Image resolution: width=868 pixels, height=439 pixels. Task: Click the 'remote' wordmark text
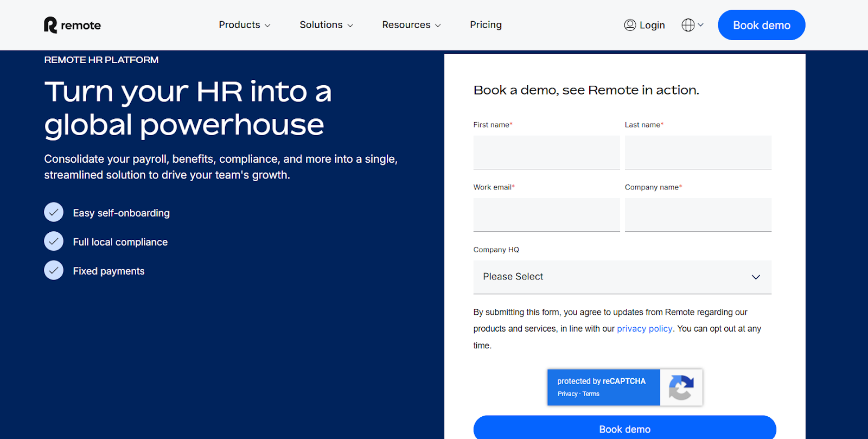click(x=81, y=26)
